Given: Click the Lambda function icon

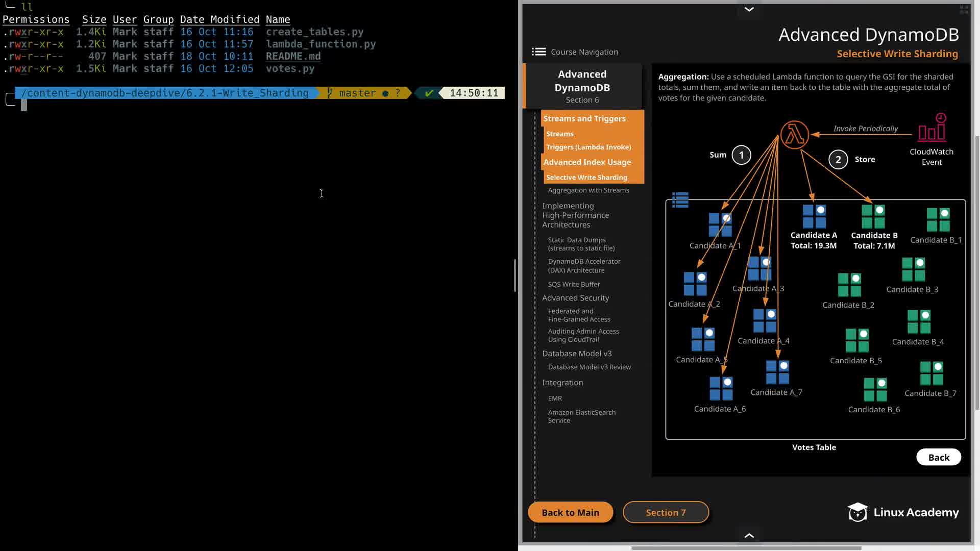Looking at the screenshot, I should point(794,135).
